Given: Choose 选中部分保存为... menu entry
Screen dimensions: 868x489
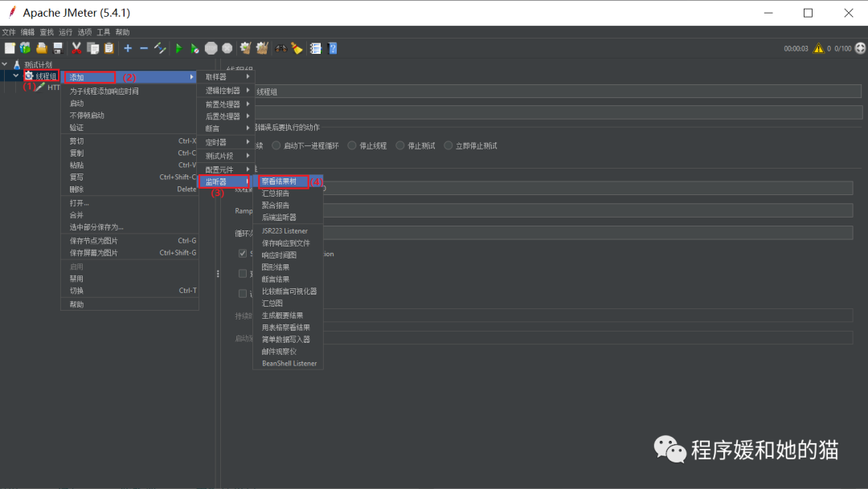Looking at the screenshot, I should (129, 226).
